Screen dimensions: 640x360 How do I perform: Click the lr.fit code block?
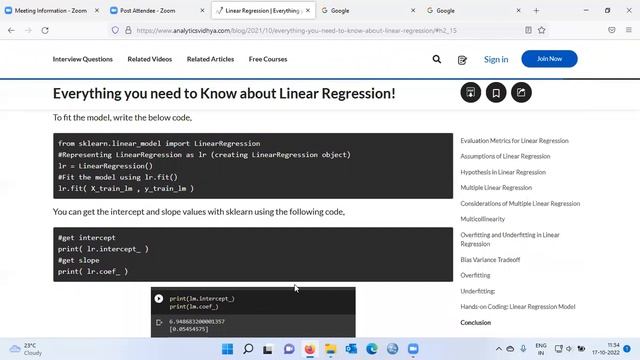point(253,166)
